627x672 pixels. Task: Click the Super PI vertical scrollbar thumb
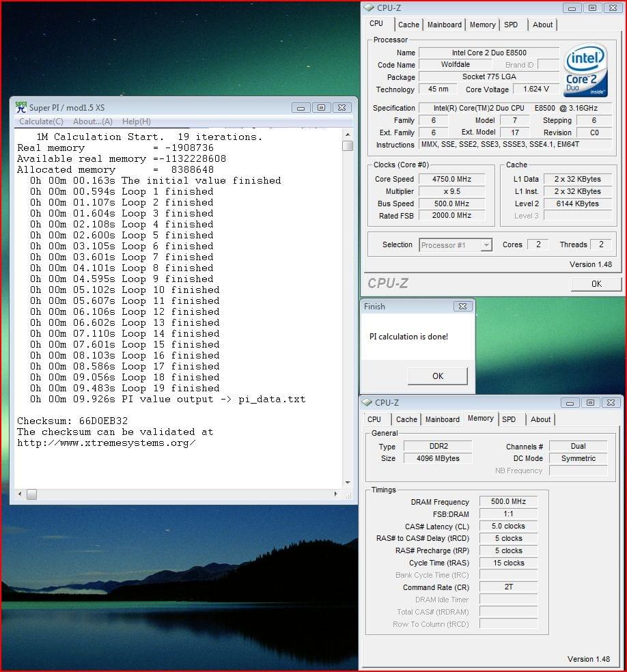tap(348, 145)
